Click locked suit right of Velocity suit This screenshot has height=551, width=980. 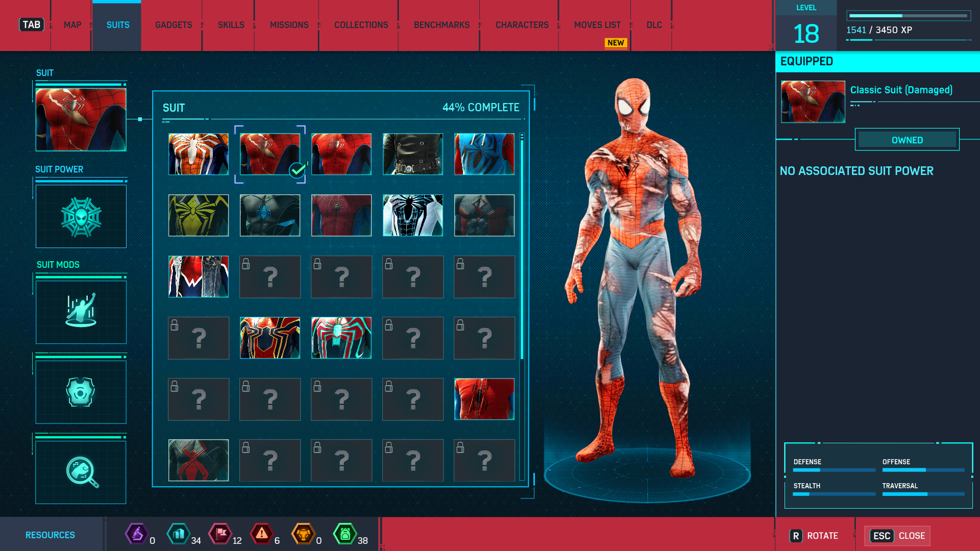pyautogui.click(x=413, y=338)
